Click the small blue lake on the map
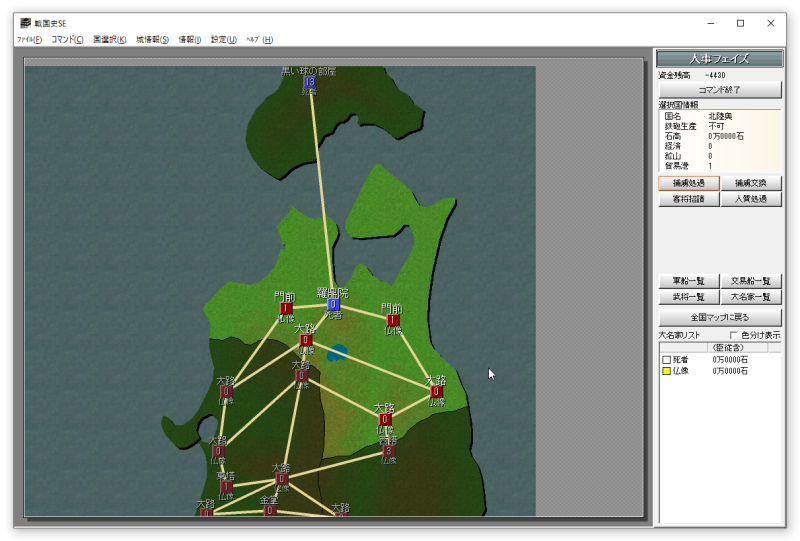The image size is (800, 541). click(x=337, y=352)
